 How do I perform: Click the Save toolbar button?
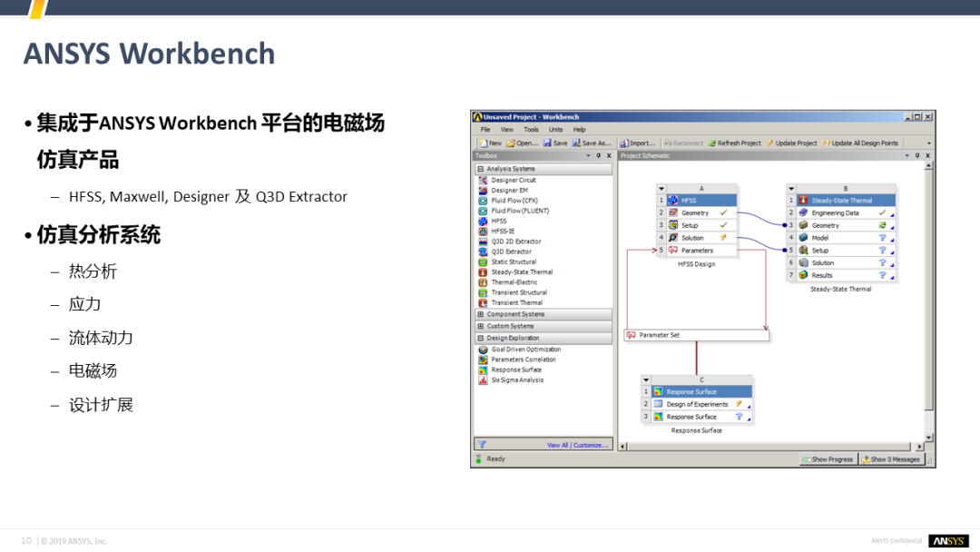555,143
